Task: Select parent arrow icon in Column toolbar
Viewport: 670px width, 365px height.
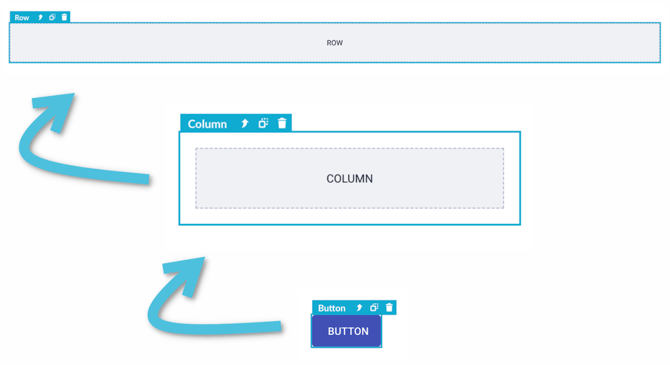Action: (x=244, y=124)
